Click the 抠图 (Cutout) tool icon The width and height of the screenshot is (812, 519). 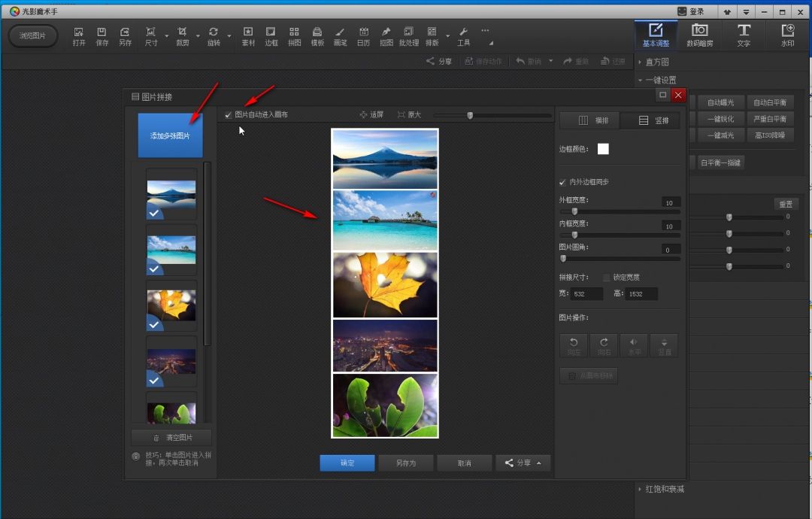point(386,36)
